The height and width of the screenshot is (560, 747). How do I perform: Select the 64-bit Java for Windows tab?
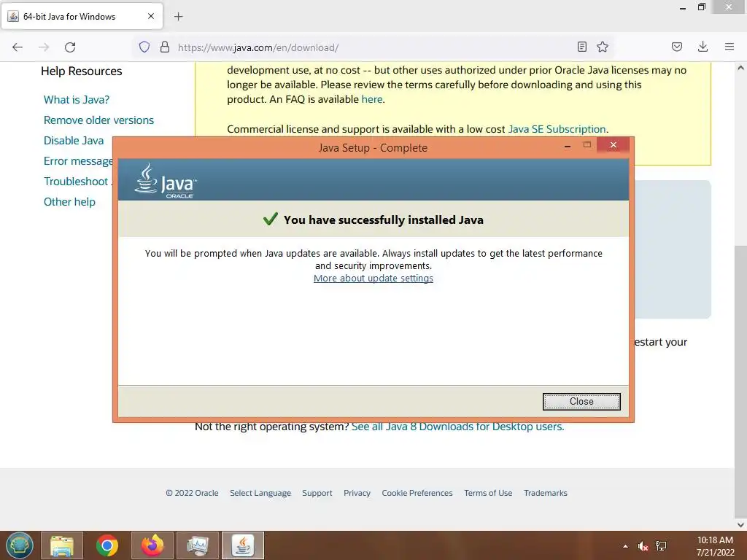(82, 16)
